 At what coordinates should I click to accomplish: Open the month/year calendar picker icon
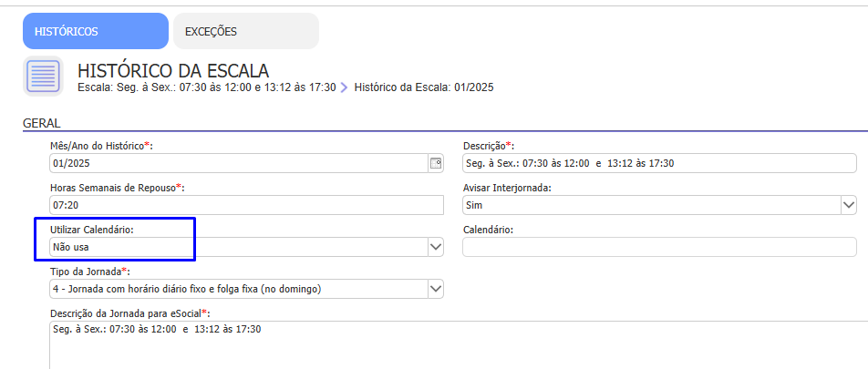[435, 163]
